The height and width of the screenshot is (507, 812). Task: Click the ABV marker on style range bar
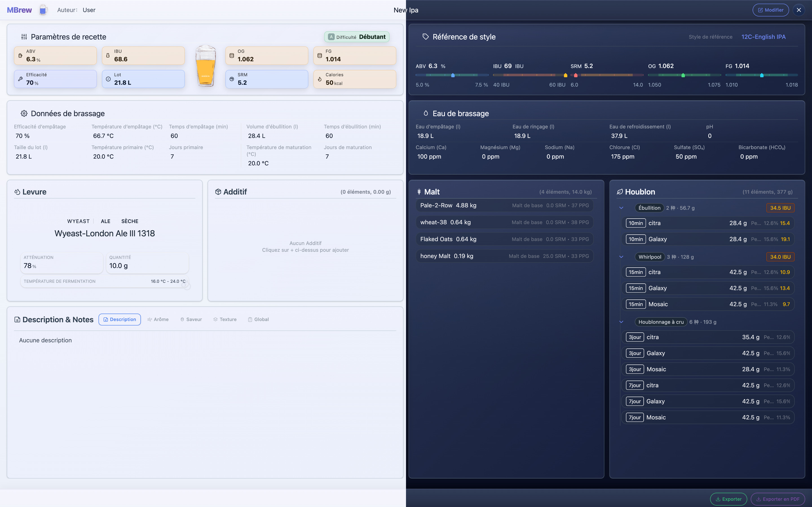453,75
